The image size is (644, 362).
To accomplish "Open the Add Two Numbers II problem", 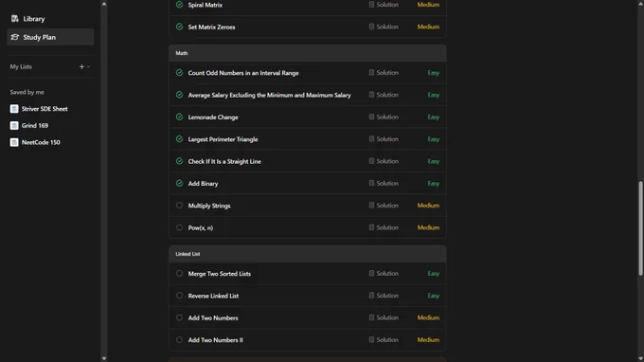I will (x=216, y=340).
